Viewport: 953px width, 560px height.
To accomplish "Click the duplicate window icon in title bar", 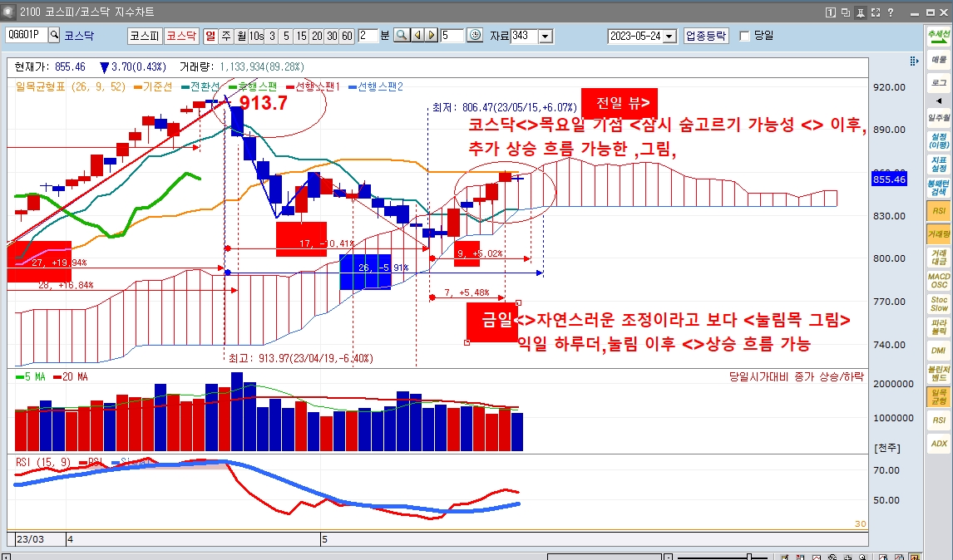I will point(846,12).
